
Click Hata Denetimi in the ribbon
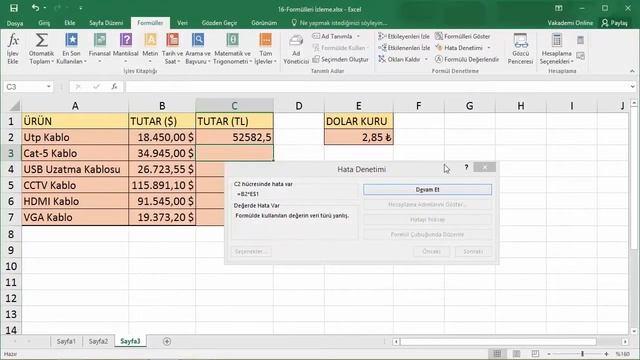[459, 48]
